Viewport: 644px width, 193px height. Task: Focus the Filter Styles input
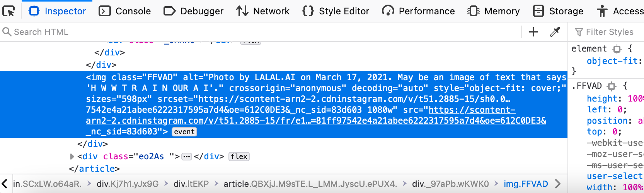609,32
